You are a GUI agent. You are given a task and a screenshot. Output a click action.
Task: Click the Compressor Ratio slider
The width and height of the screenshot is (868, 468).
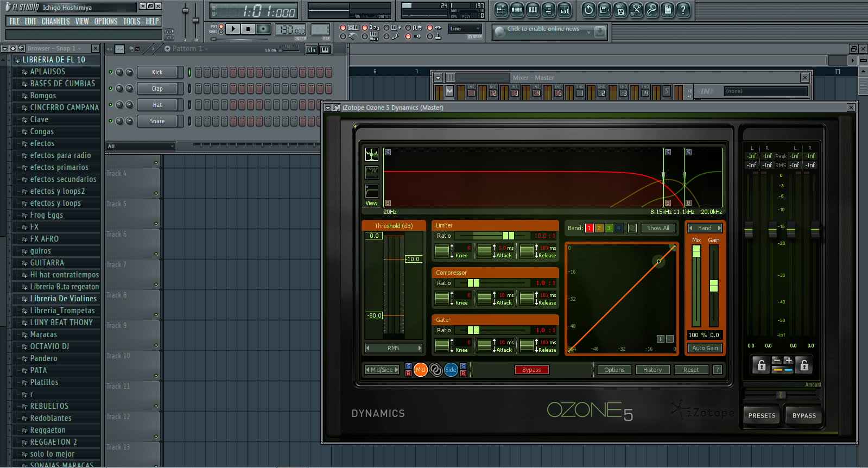click(492, 283)
